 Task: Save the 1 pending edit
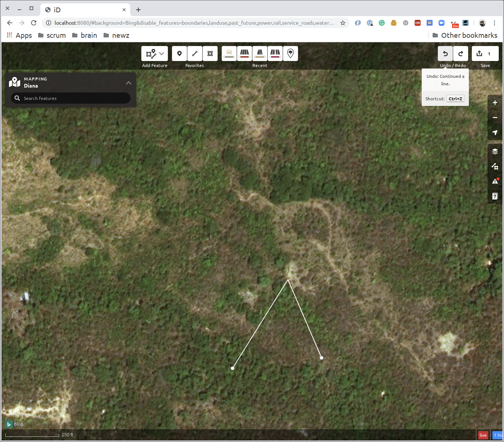coord(485,54)
